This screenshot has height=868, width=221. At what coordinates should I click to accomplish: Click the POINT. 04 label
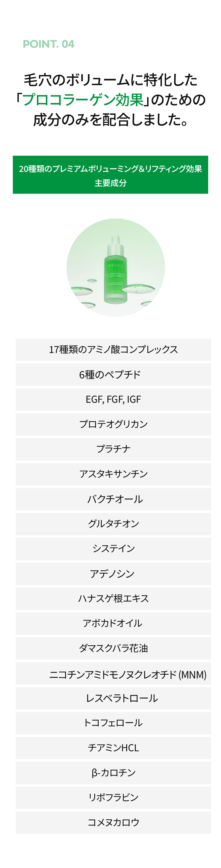[x=49, y=44]
